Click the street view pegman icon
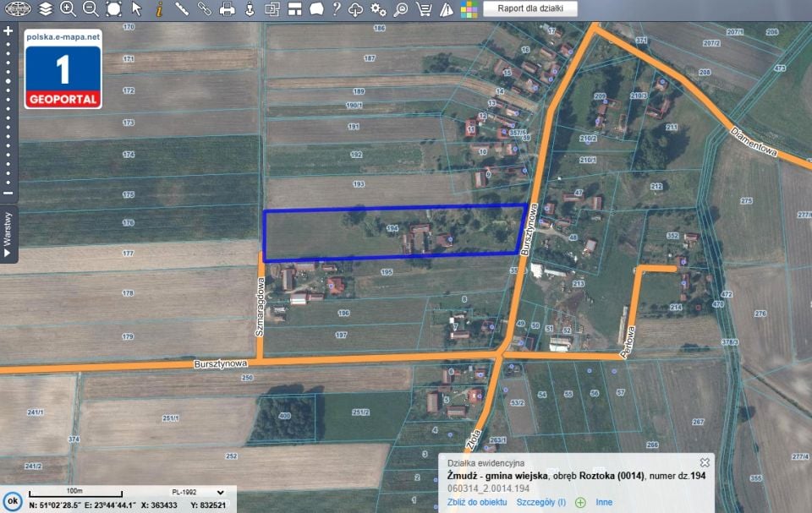The height and width of the screenshot is (513, 812). point(250,8)
